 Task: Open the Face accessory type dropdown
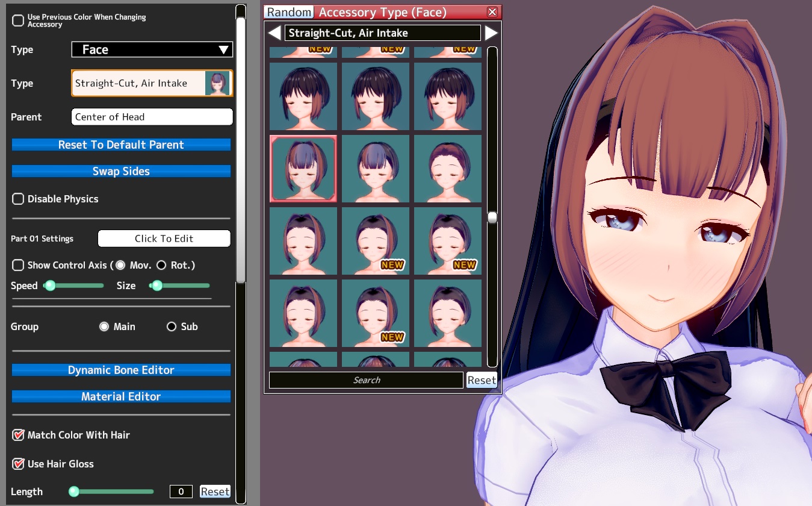click(152, 49)
